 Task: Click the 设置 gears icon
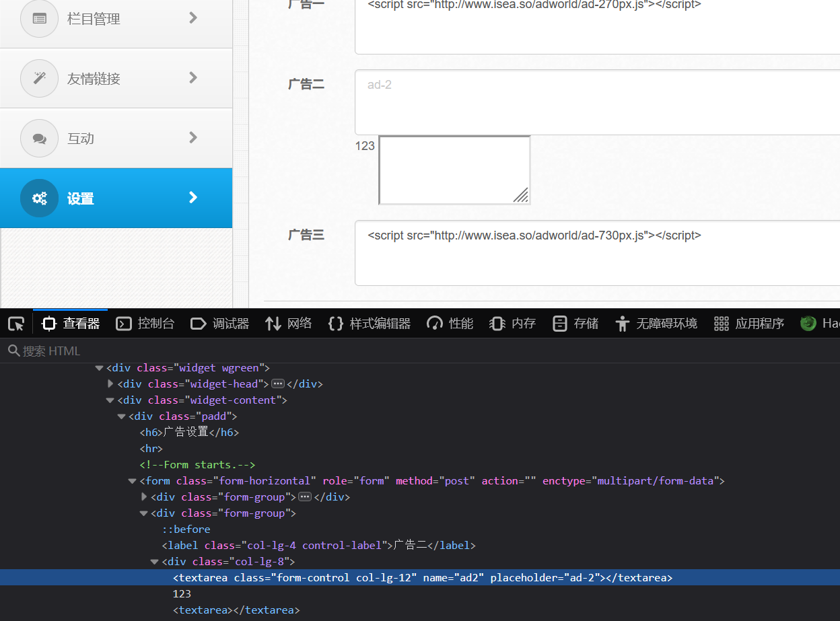click(40, 198)
